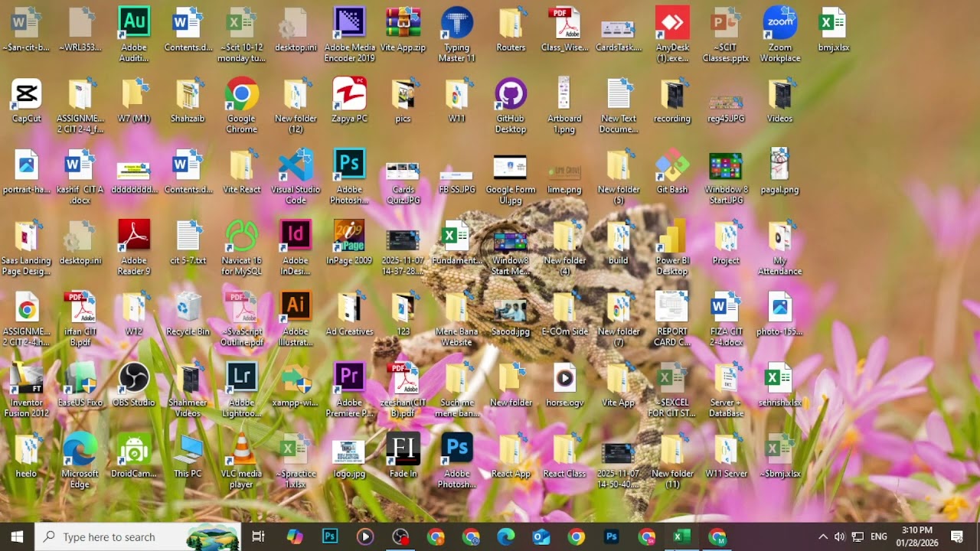Select cit 5-7.txt text file

pyautogui.click(x=188, y=243)
